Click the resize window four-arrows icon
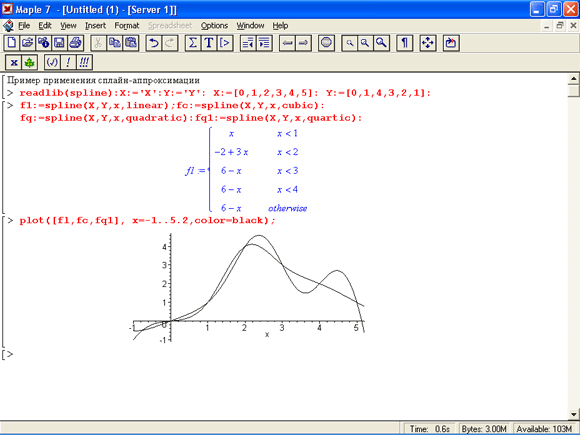 pos(428,43)
